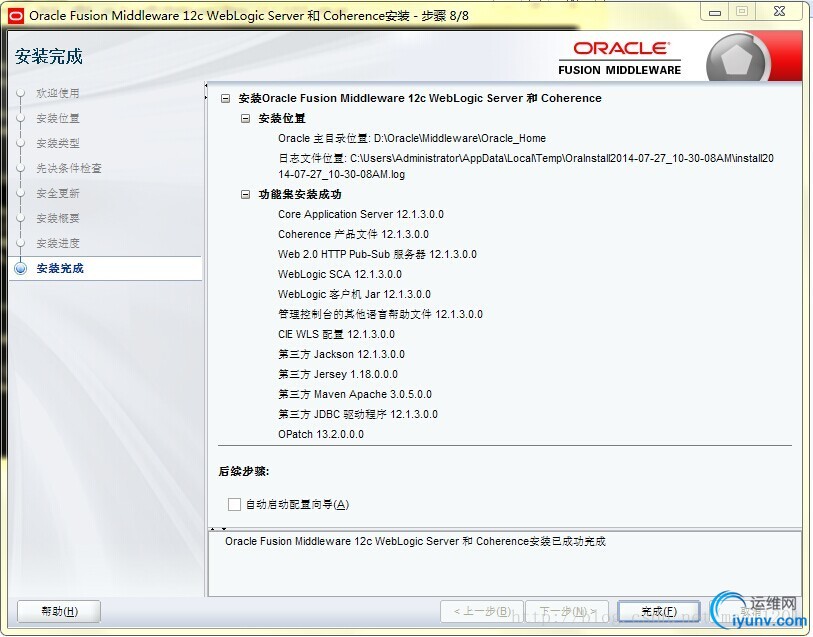Click the 日志文件位置 log path line

[x=526, y=166]
